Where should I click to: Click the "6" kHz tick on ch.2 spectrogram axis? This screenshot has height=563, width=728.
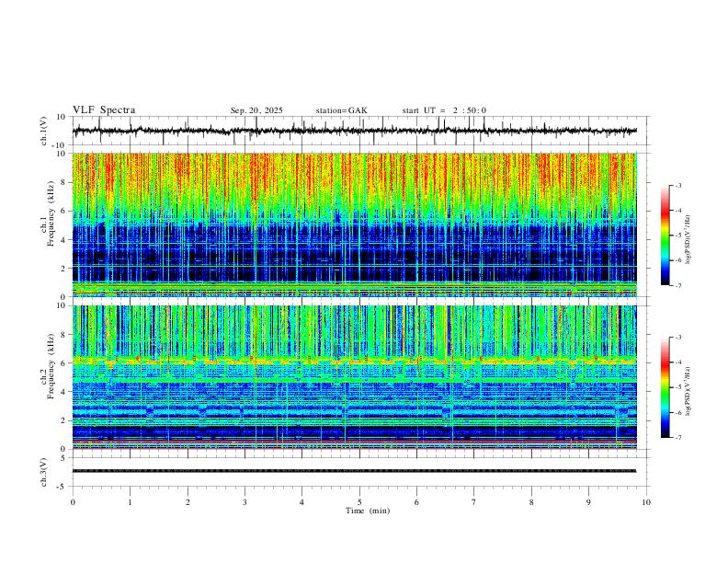coord(65,363)
